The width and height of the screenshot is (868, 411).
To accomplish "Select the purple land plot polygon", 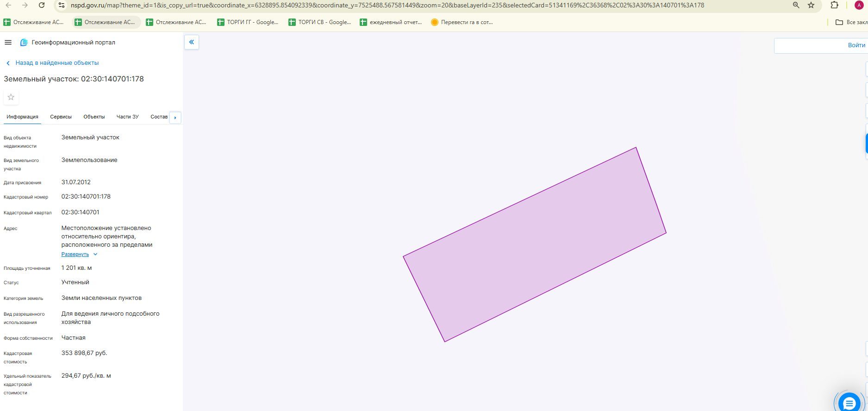I will tap(535, 244).
